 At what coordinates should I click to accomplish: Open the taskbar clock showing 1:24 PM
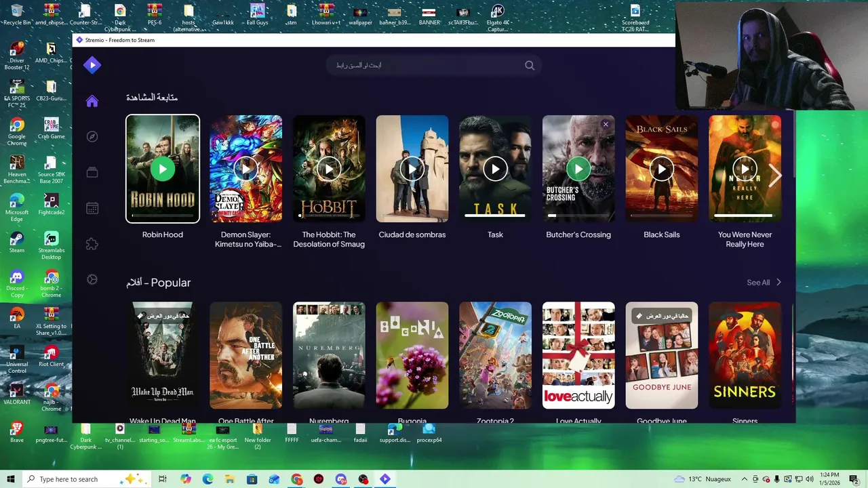tap(829, 479)
